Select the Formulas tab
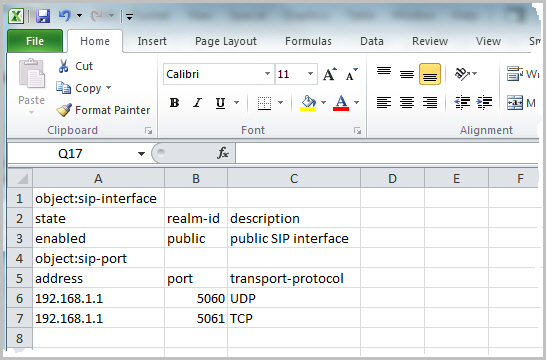546x360 pixels. [x=308, y=41]
